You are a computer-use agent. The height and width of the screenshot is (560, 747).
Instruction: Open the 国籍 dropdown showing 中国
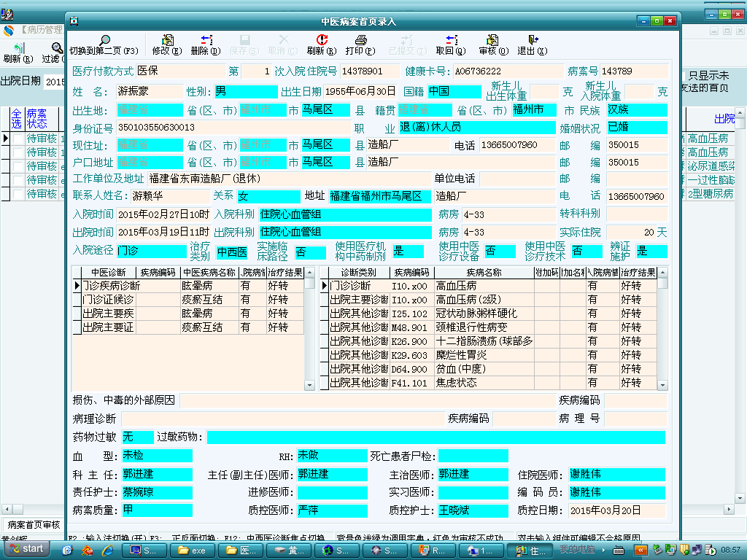454,91
